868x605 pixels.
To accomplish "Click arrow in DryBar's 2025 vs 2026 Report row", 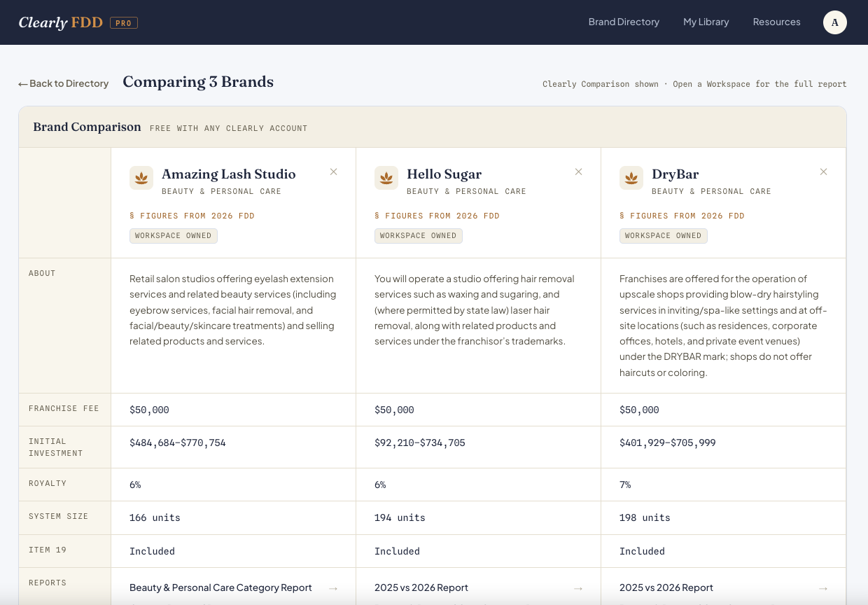I will [x=823, y=588].
